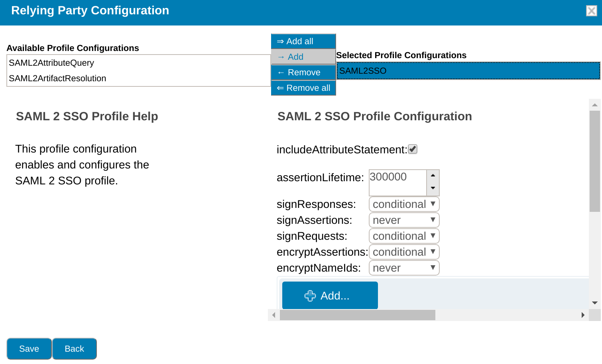Open the signAssertions dropdown
Viewport: 602px width, 364px height.
404,220
